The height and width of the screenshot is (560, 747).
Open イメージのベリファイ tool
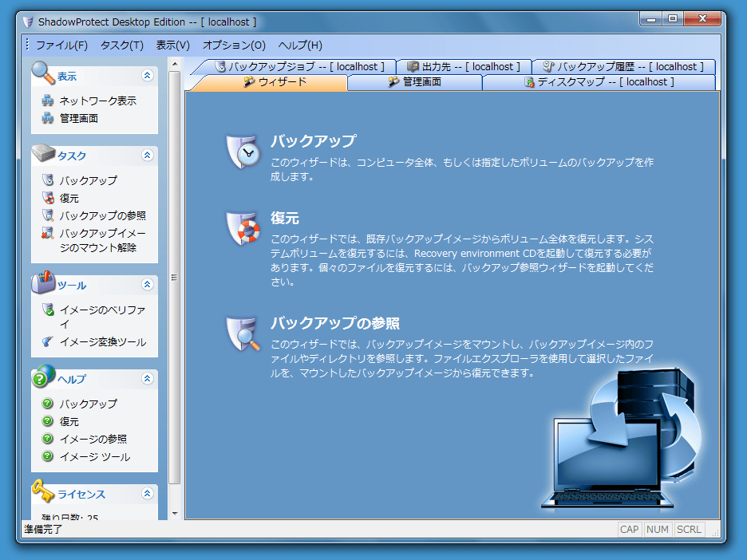click(x=102, y=317)
